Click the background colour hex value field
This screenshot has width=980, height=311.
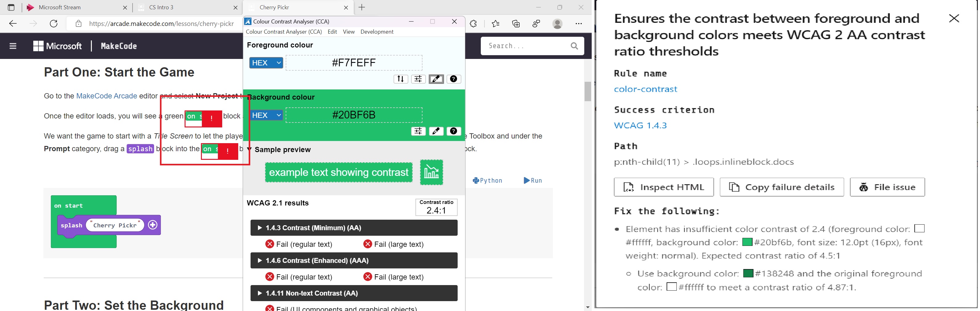click(354, 115)
